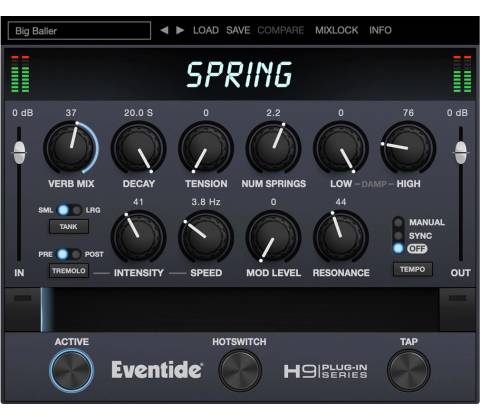
Task: Click the TANK button
Action: pos(69,227)
